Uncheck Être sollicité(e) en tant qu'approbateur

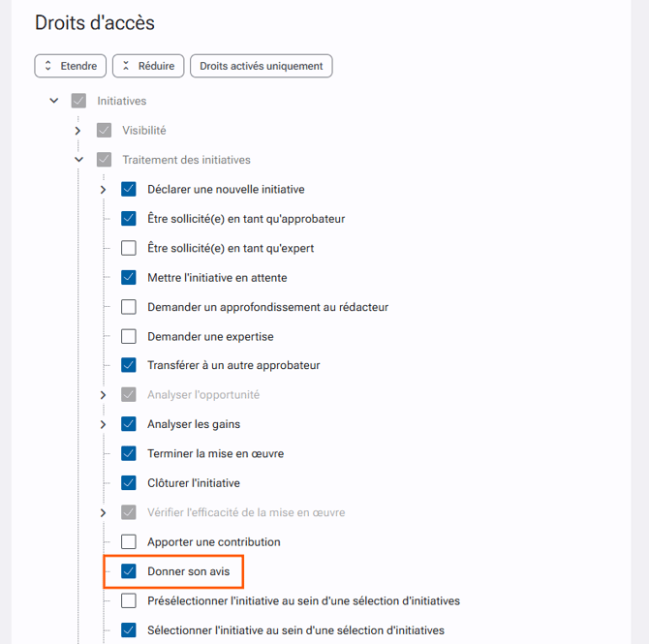128,219
